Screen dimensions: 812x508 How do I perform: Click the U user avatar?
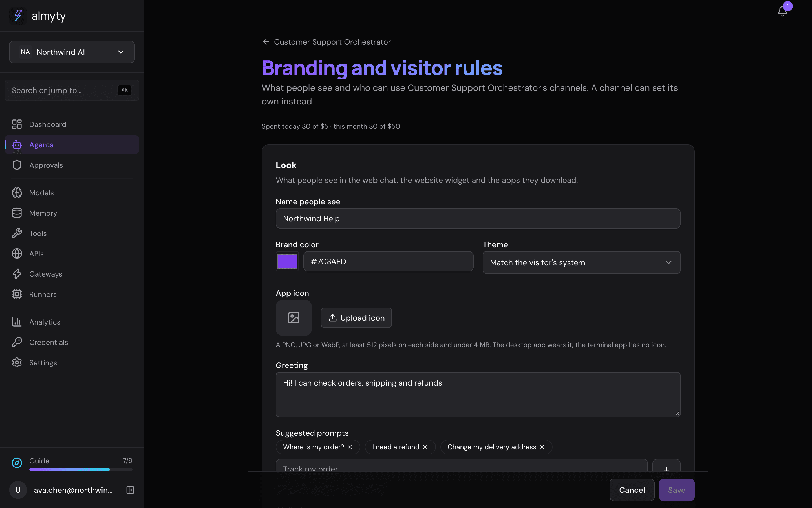18,490
